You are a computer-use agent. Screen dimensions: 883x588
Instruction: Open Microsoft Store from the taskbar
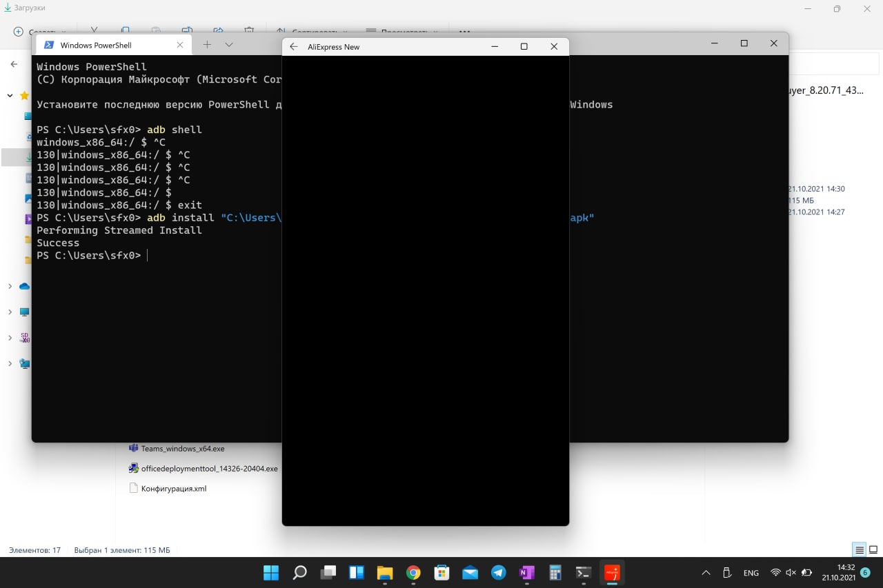point(441,573)
